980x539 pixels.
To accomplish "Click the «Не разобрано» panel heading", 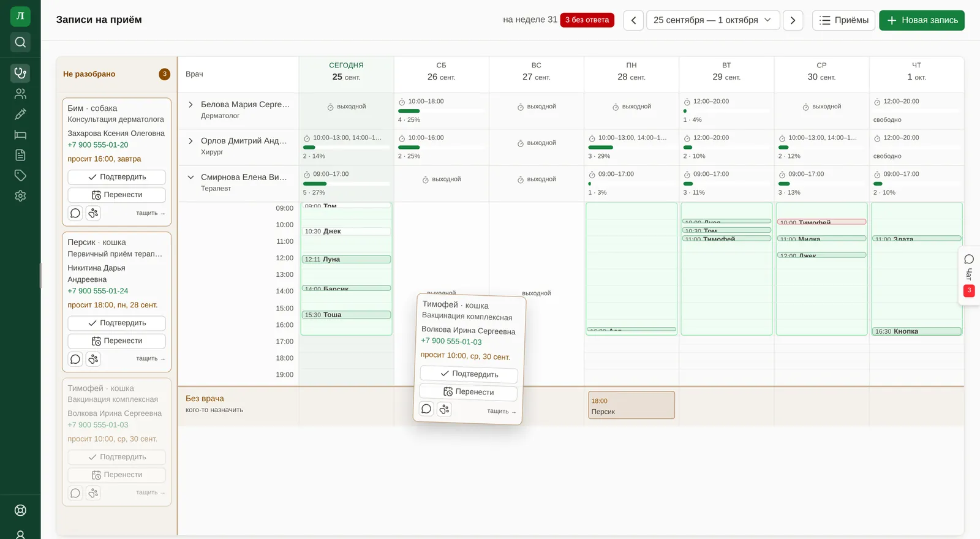I will (x=89, y=74).
